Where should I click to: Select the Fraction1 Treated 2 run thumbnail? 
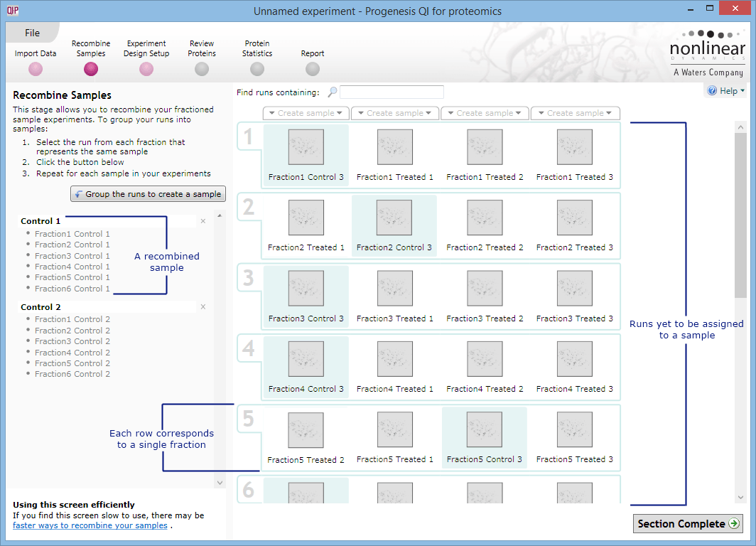(x=485, y=147)
